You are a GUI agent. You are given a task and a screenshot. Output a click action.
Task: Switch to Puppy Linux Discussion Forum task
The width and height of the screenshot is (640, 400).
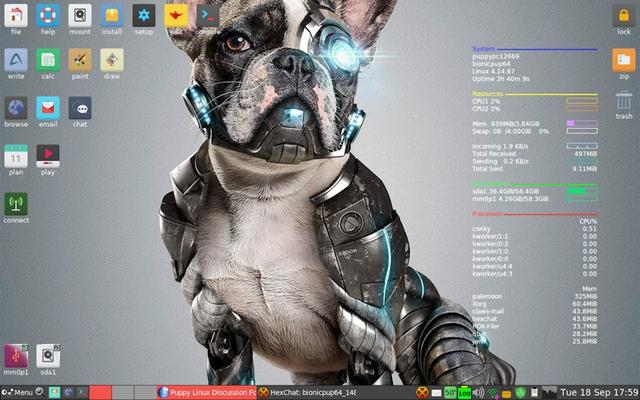pos(207,392)
